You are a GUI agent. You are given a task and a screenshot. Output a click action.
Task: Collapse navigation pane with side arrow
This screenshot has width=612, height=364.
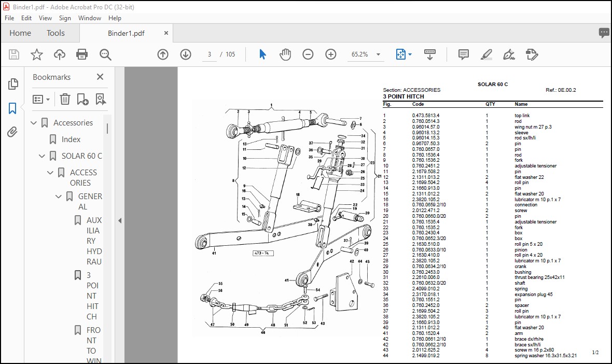pos(120,221)
